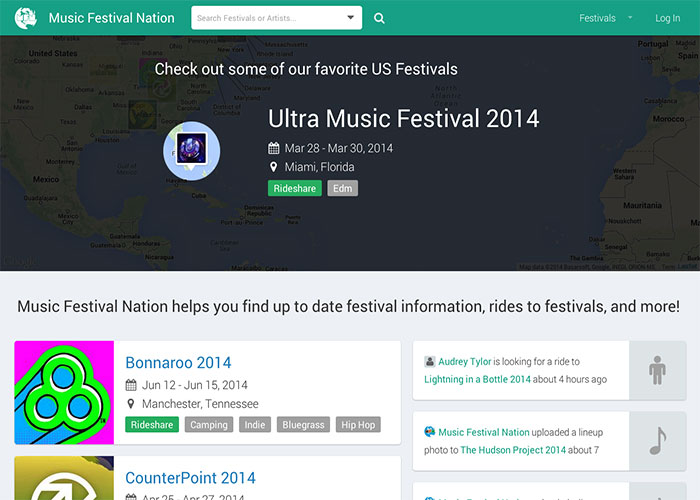The image size is (700, 500).
Task: Select the Edm tag
Action: click(x=342, y=188)
